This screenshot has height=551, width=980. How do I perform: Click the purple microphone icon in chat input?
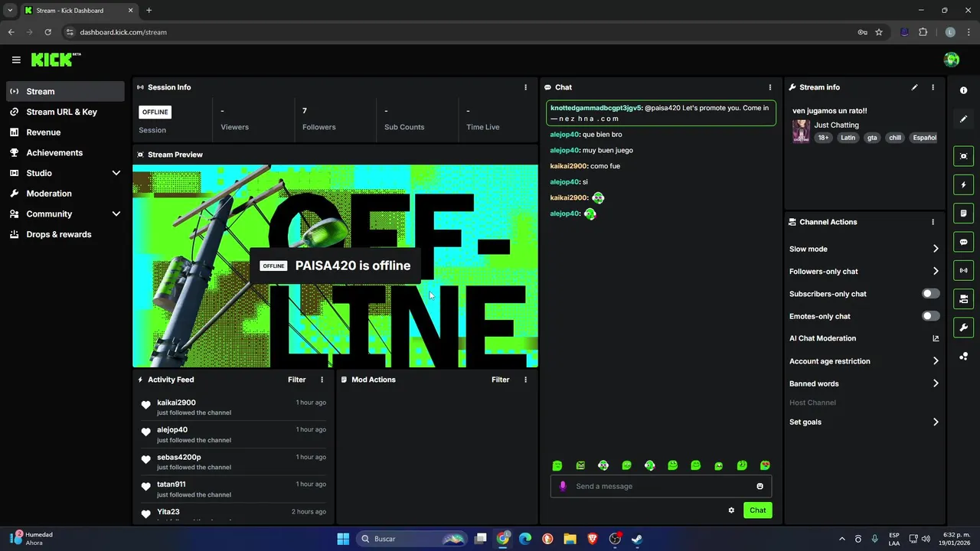point(563,486)
